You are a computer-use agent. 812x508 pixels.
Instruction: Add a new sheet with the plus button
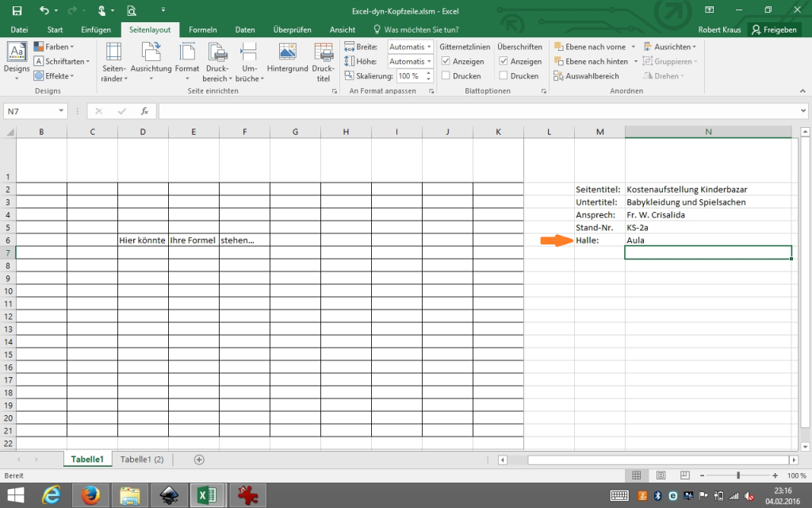[199, 460]
